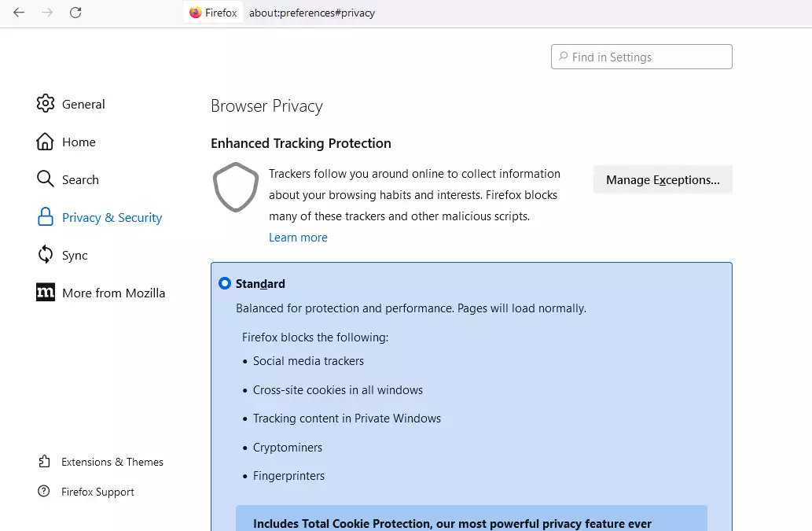
Task: Click the about:preferences#privacy address bar
Action: [x=312, y=13]
